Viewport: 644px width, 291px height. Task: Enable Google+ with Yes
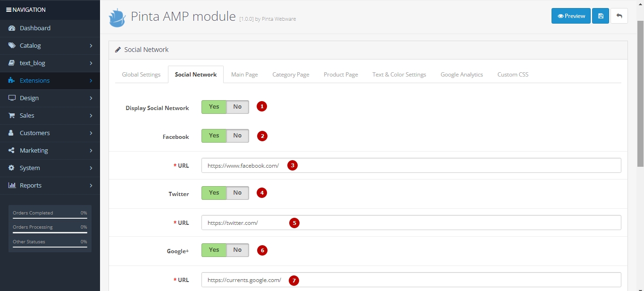point(214,250)
